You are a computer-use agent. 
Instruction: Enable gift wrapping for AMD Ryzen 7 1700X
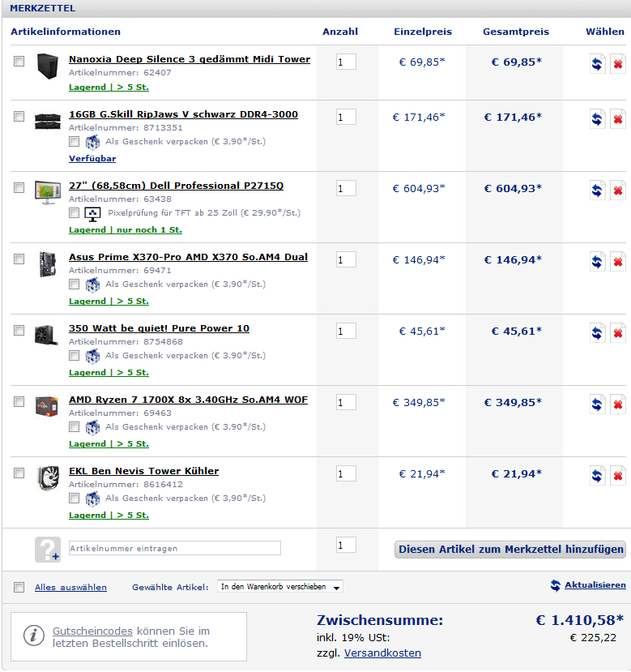click(x=74, y=427)
